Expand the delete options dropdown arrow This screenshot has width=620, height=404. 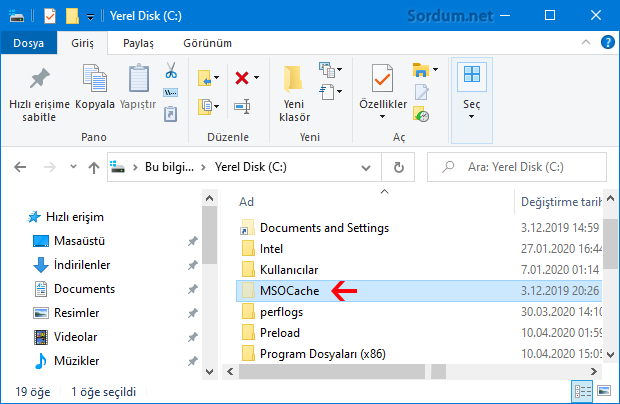pyautogui.click(x=257, y=77)
